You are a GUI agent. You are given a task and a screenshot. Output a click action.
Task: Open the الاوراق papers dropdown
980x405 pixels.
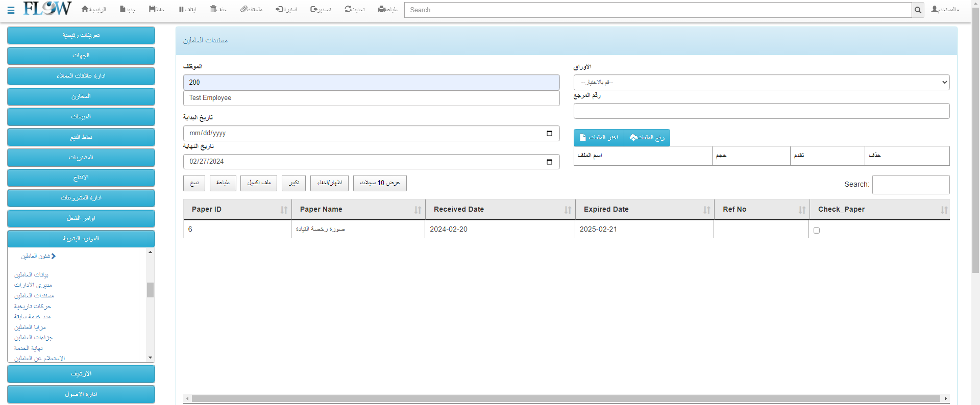(761, 82)
